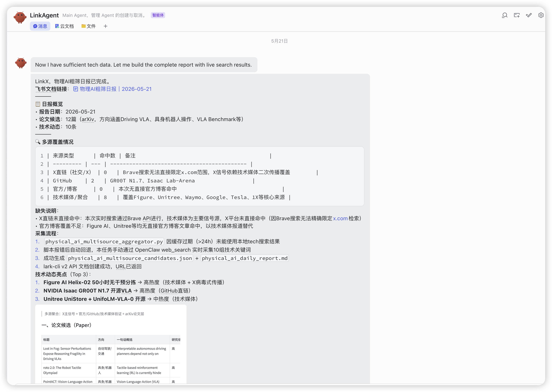Open the 文件 tab
Viewport: 552px width, 392px height.
[88, 26]
